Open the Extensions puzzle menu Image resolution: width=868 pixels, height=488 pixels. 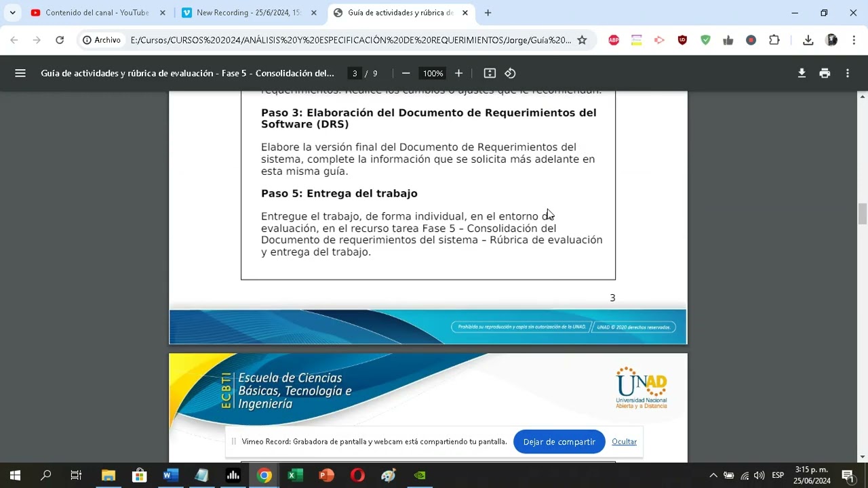(774, 40)
